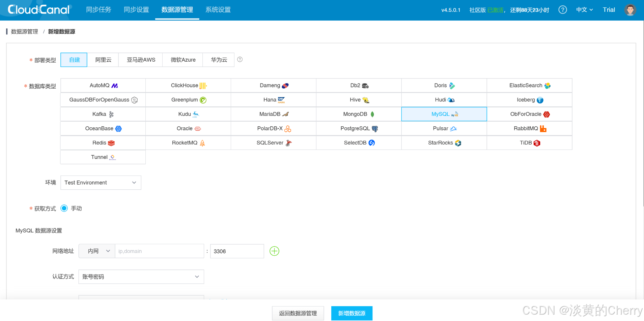Viewport: 644px width, 321px height.
Task: Pick GaussDBForOpenGauss database type
Action: (x=103, y=100)
